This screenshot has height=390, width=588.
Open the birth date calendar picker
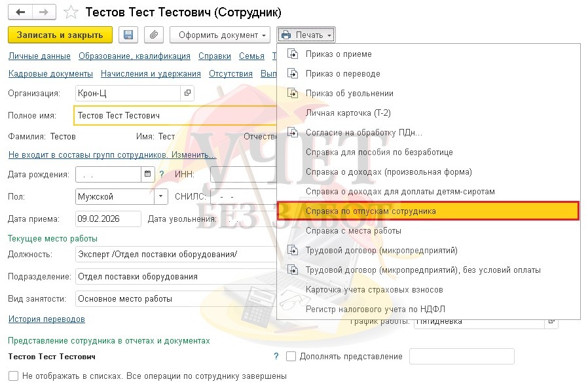tap(148, 174)
